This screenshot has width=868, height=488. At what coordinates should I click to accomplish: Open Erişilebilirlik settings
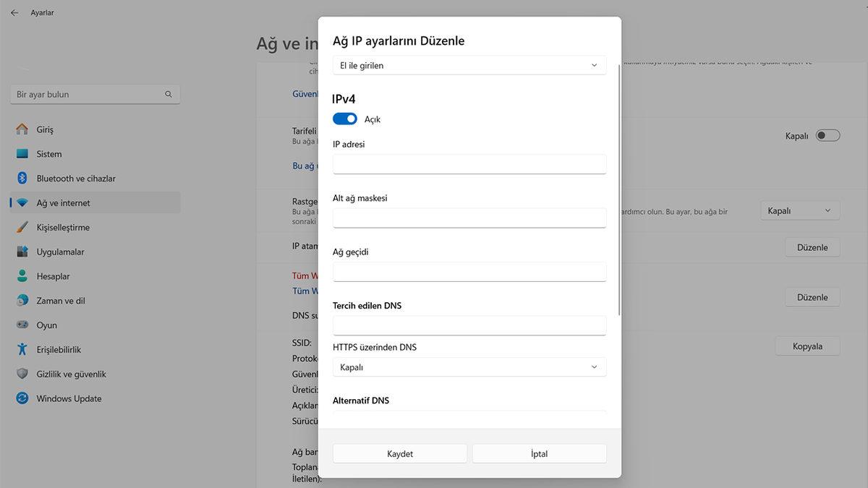point(22,349)
